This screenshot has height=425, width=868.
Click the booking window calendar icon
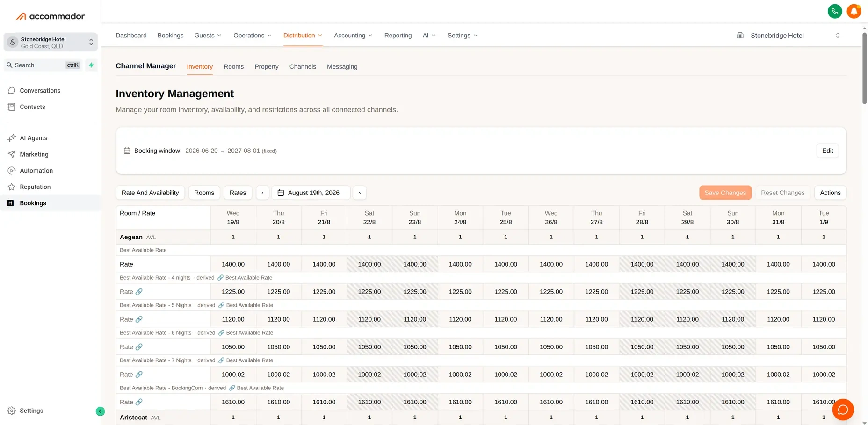pos(127,151)
